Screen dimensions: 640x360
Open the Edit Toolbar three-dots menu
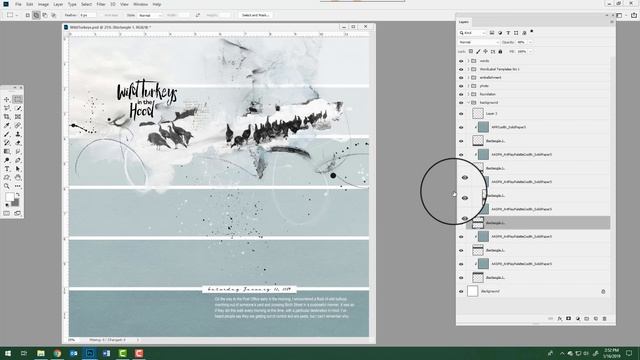tap(18, 186)
